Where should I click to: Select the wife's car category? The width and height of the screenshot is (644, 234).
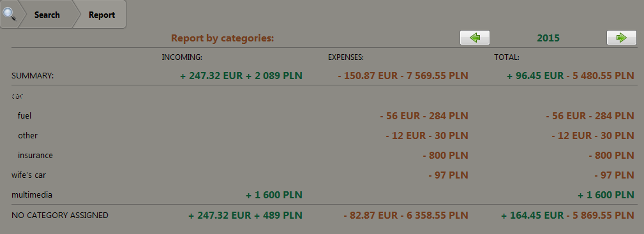[28, 175]
